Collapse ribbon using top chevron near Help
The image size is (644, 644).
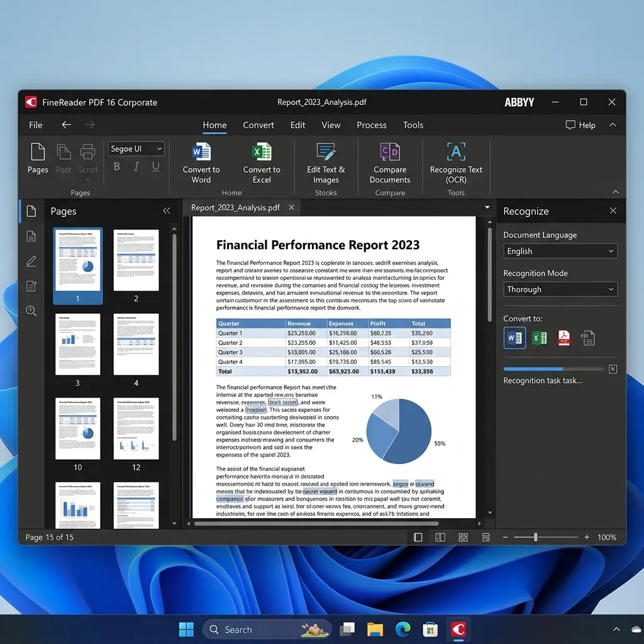point(613,125)
